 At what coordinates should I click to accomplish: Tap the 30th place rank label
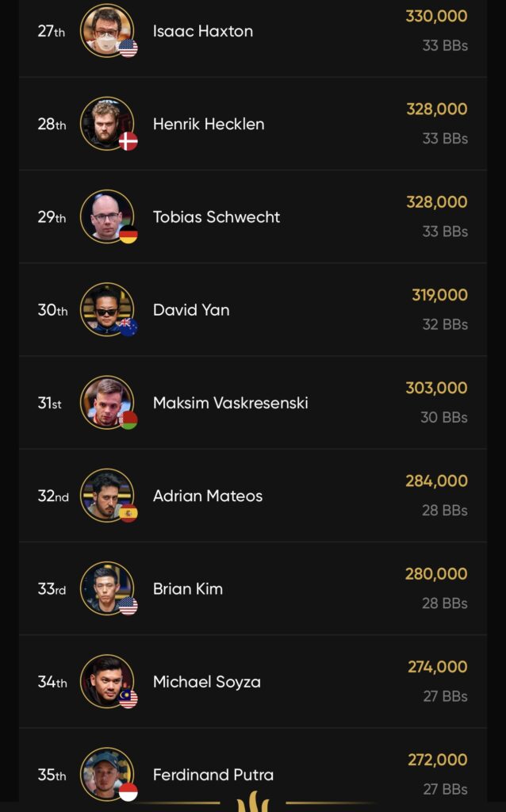[52, 310]
